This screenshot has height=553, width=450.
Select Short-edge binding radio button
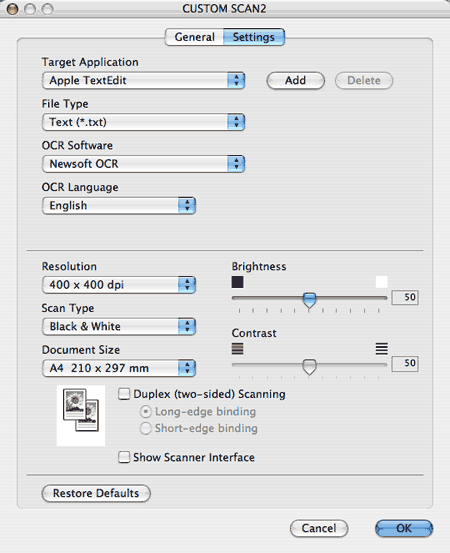click(x=145, y=428)
